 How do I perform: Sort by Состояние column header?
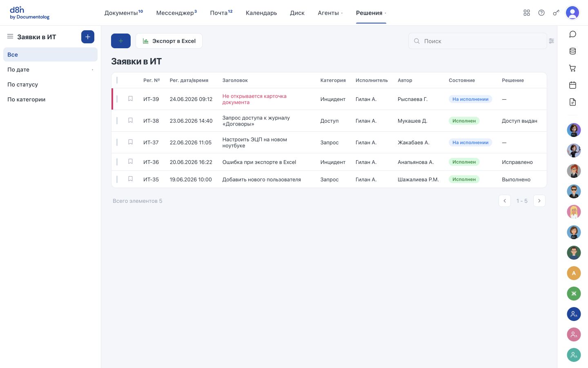click(462, 80)
